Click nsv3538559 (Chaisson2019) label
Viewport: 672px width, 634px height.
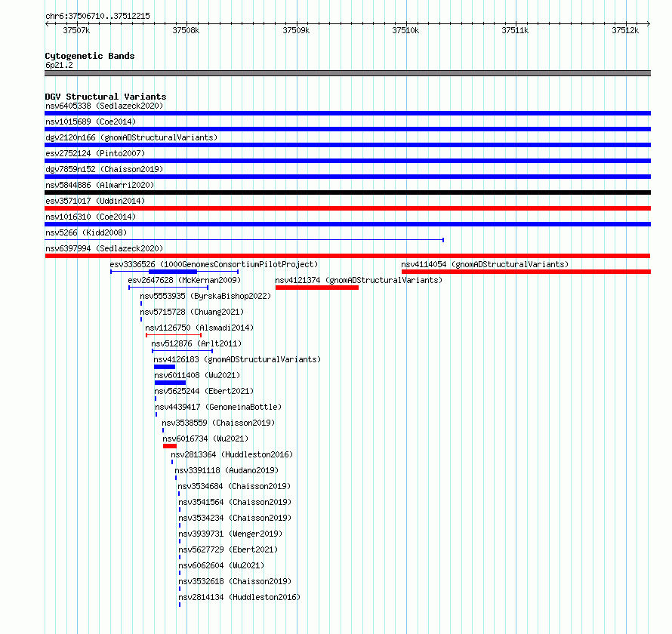[x=218, y=423]
